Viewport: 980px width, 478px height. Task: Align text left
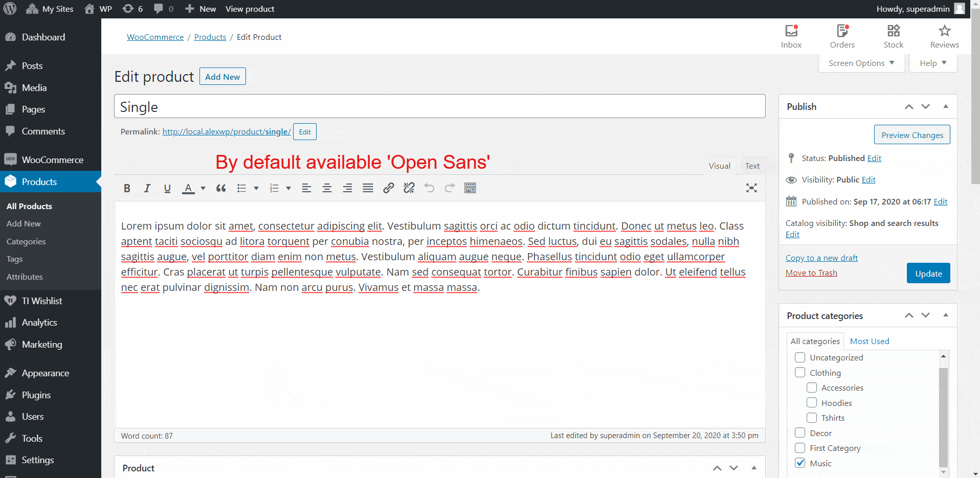tap(306, 188)
